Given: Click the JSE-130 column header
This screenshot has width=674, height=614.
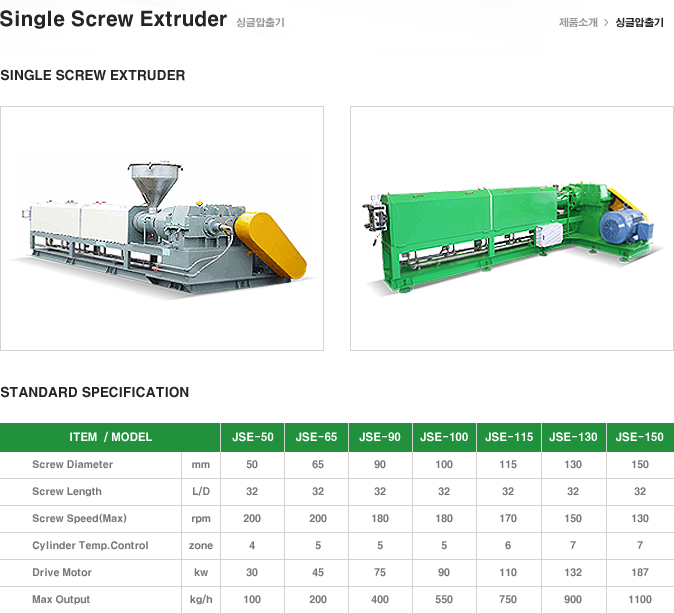Looking at the screenshot, I should (573, 437).
